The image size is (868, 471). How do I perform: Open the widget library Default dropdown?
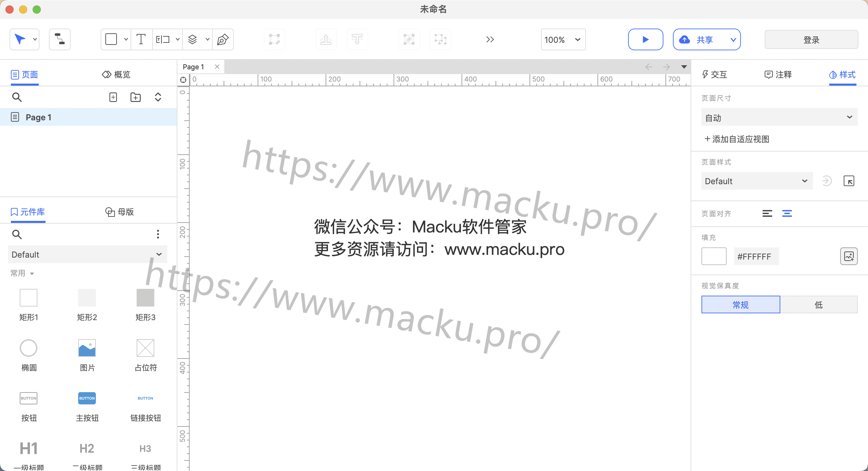click(x=87, y=254)
